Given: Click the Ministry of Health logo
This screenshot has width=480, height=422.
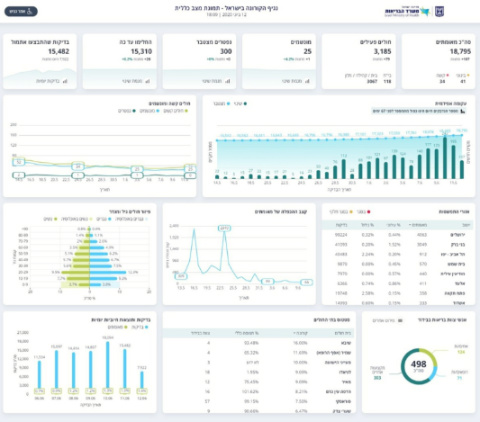Looking at the screenshot, I should click(407, 12).
